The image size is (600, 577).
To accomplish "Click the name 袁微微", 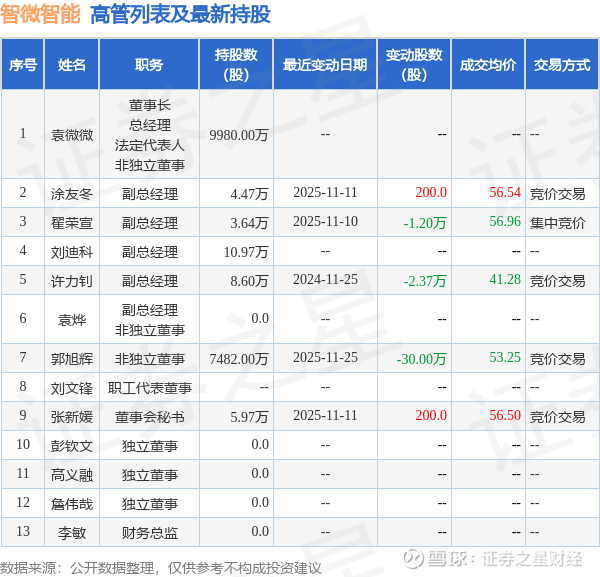I will click(x=72, y=135).
